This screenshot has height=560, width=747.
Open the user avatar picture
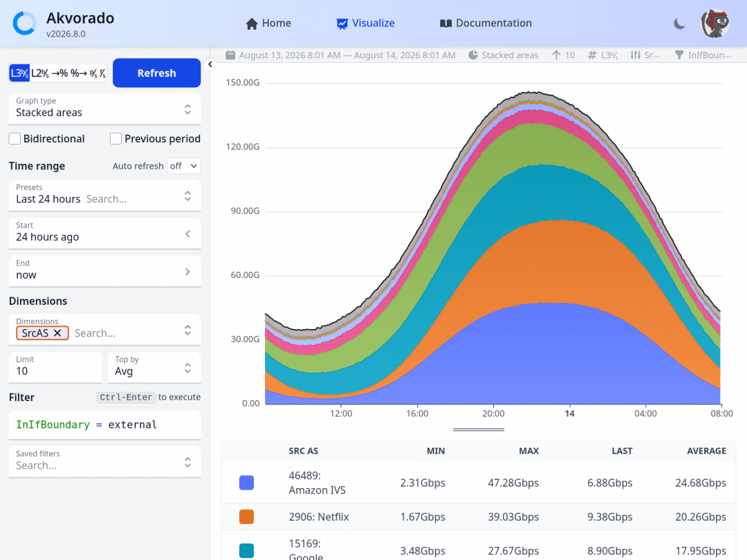point(715,24)
